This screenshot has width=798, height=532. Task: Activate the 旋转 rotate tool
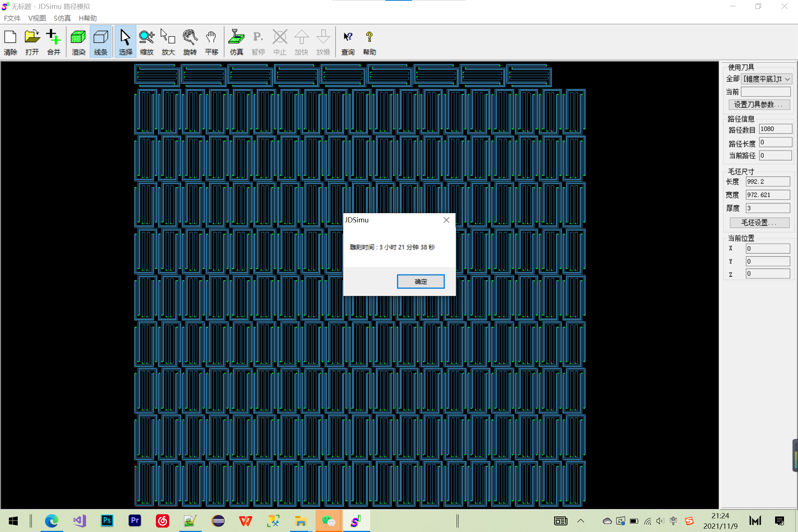click(190, 42)
